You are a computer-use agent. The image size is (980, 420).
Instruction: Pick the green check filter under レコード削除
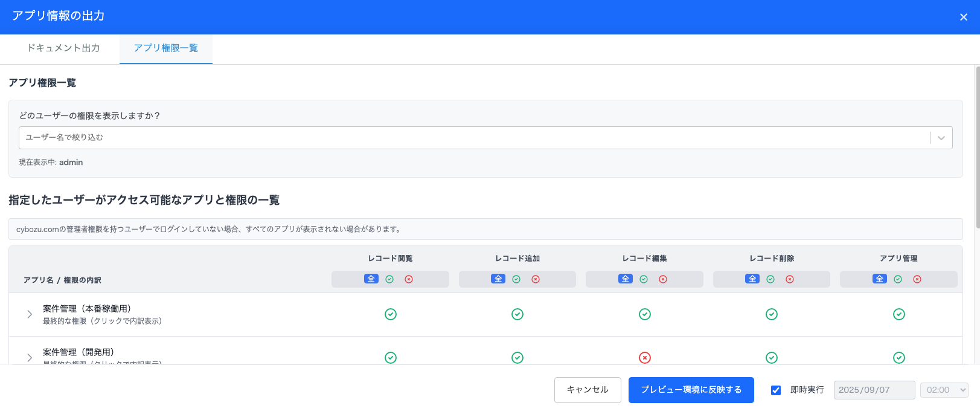(770, 279)
